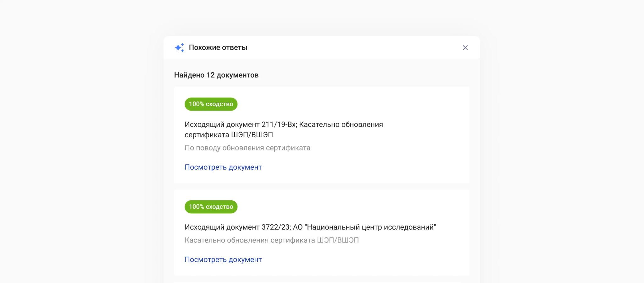The height and width of the screenshot is (283, 644).
Task: Click gray 'Касательно обновления сертификата ШЭП/ВШЭП' description
Action: coord(271,240)
